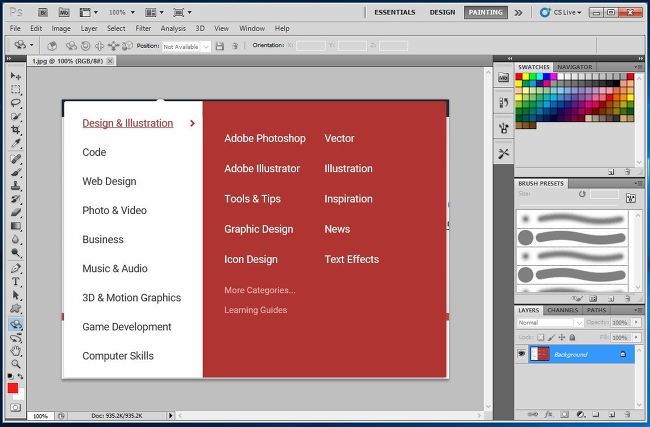The height and width of the screenshot is (427, 650).
Task: Switch to the Paths tab
Action: click(597, 310)
